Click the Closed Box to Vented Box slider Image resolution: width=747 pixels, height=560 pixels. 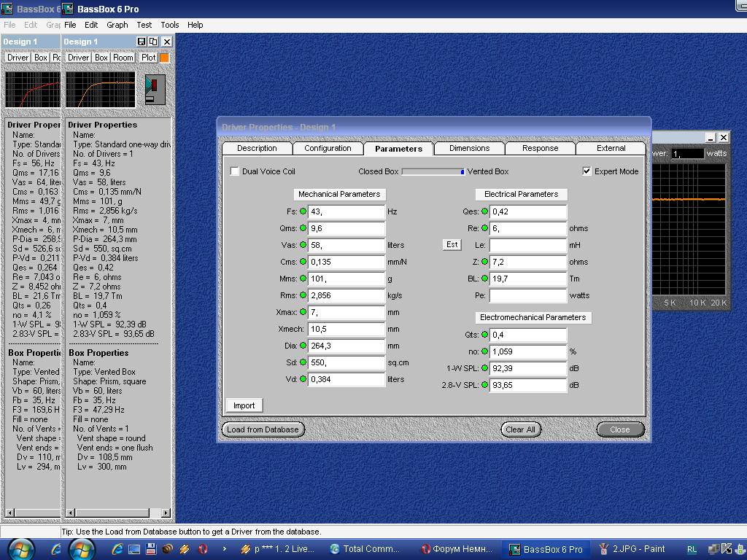pos(433,171)
